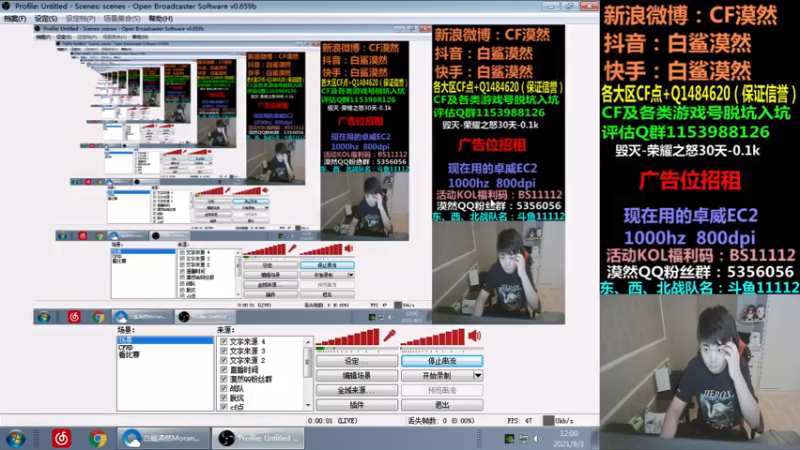Select the 看比赛 scene

tap(129, 355)
